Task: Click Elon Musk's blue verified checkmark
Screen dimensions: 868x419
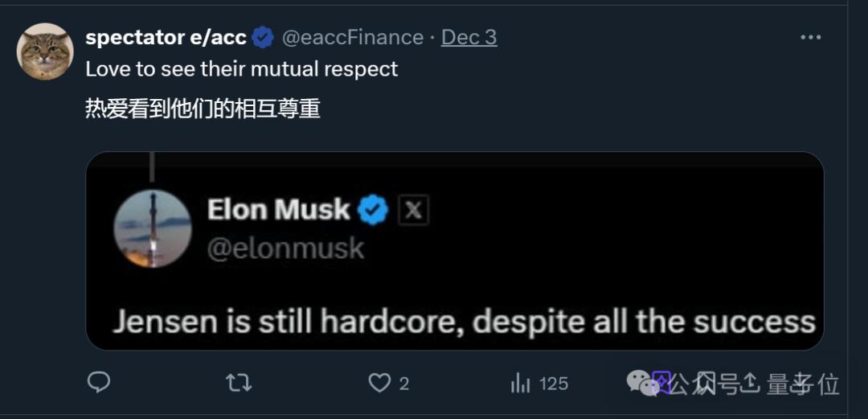Action: (x=373, y=210)
